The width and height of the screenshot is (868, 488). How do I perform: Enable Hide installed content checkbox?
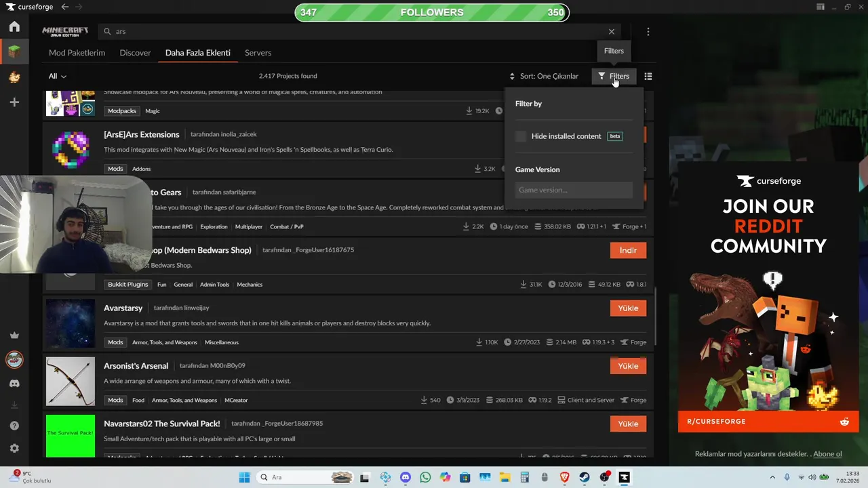click(521, 136)
